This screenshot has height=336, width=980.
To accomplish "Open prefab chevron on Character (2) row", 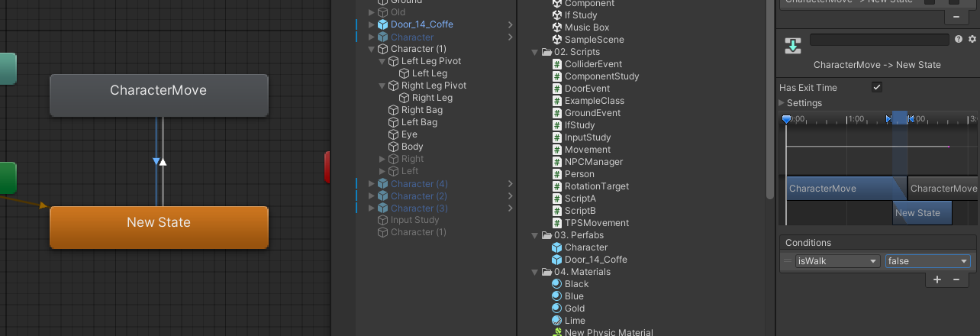I will click(x=511, y=196).
